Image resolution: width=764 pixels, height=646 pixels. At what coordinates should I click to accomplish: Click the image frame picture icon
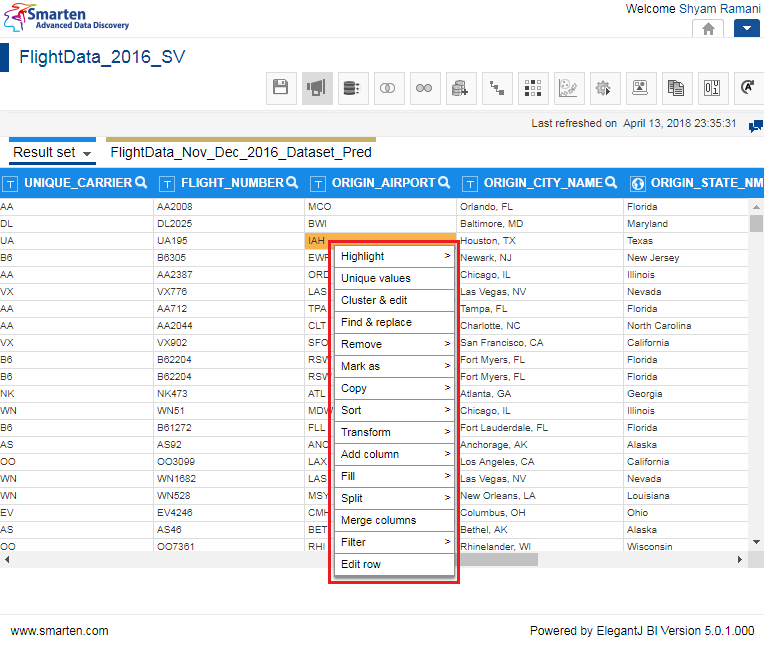coord(641,88)
